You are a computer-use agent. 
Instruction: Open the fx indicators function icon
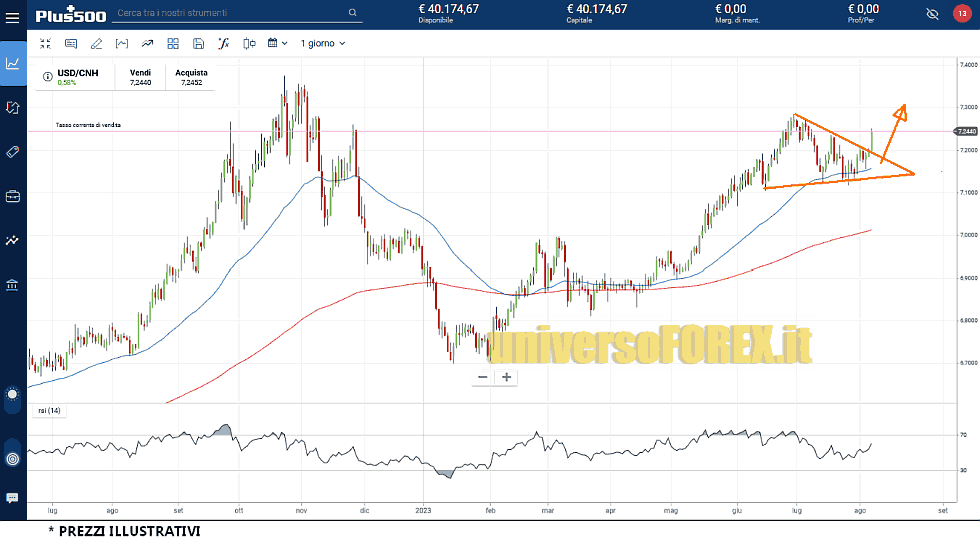click(x=224, y=44)
